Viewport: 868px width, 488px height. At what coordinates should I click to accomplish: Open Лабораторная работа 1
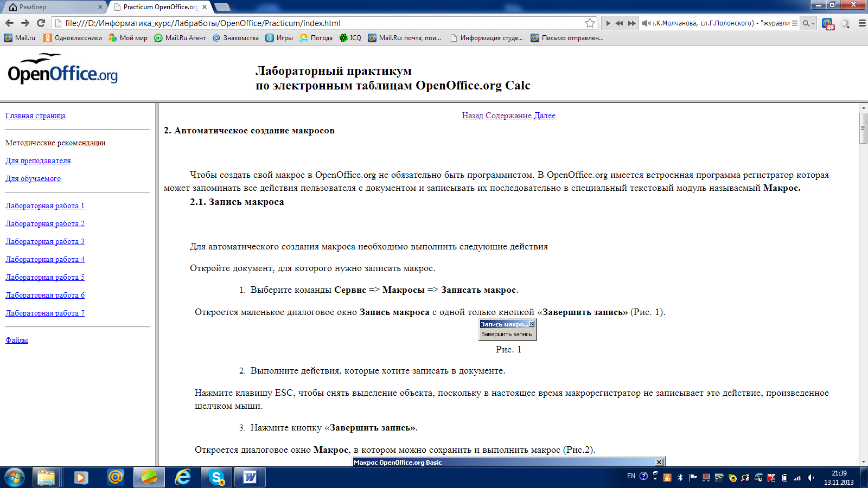[x=45, y=206]
